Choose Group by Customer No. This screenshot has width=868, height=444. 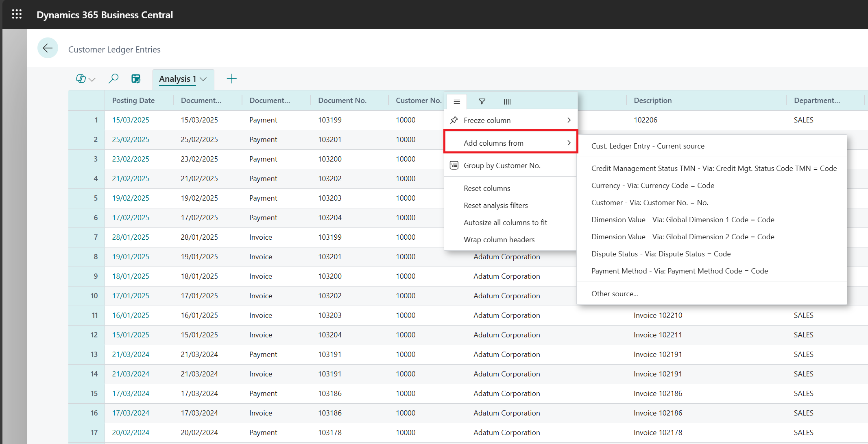tap(502, 166)
